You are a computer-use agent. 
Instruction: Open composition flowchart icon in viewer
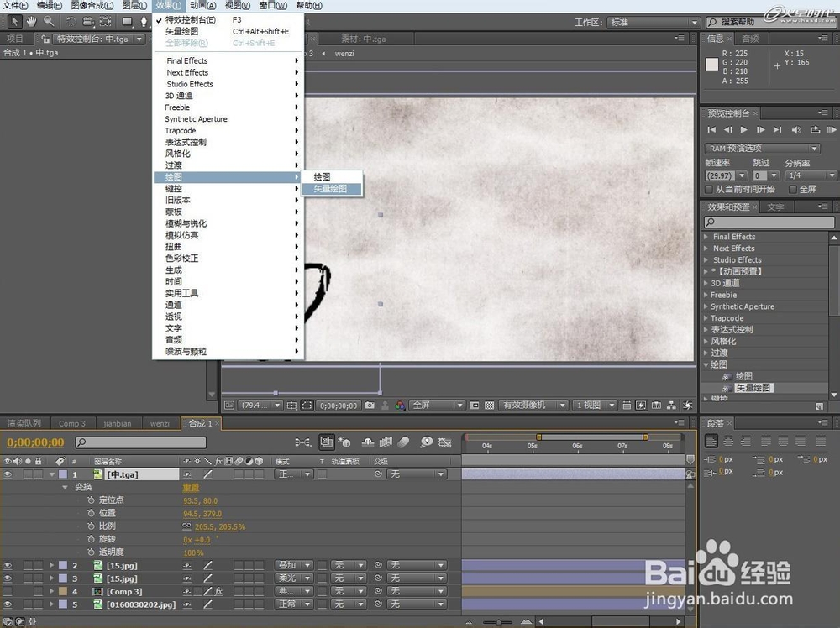(671, 406)
